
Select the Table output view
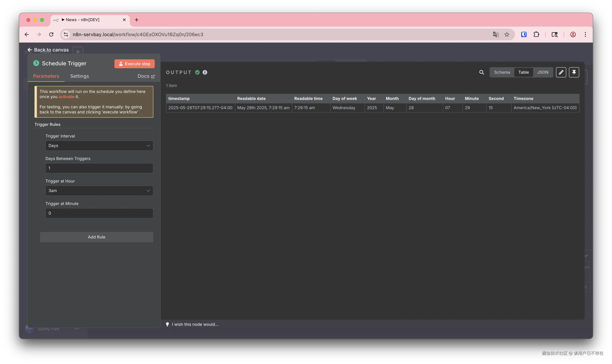pos(523,72)
